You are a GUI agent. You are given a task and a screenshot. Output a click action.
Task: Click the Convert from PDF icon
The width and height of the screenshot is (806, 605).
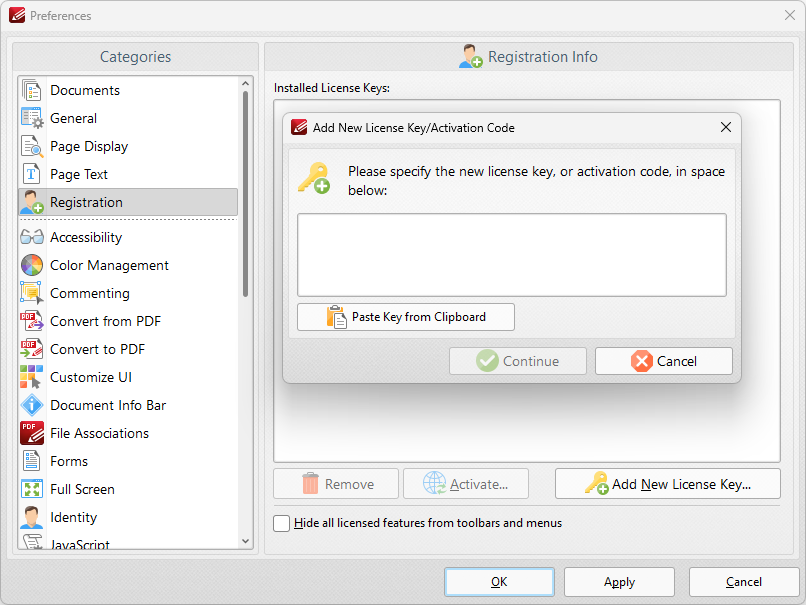pyautogui.click(x=32, y=321)
